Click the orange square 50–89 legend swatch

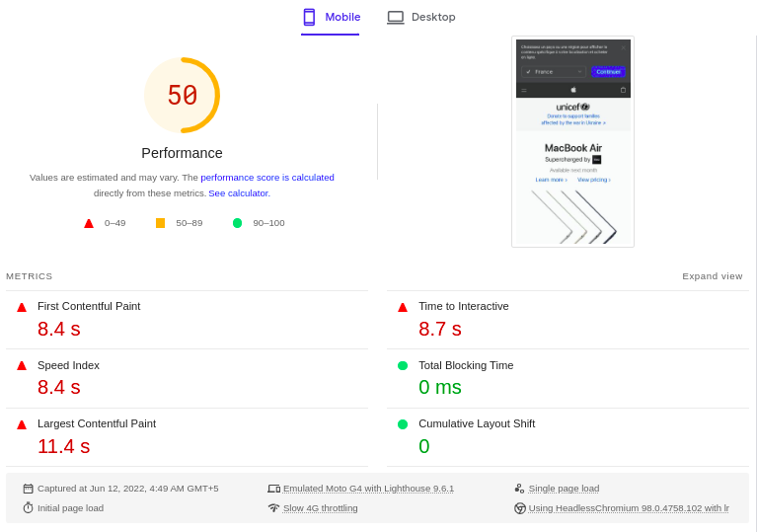click(160, 223)
